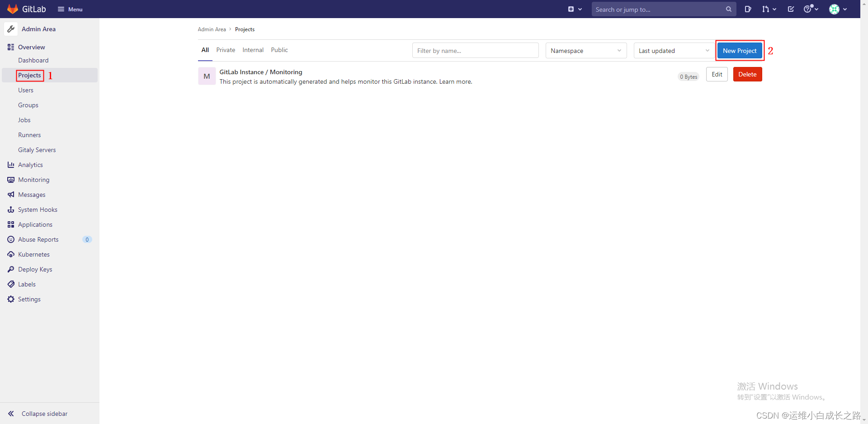Click the New Project button
This screenshot has width=868, height=424.
pyautogui.click(x=740, y=51)
